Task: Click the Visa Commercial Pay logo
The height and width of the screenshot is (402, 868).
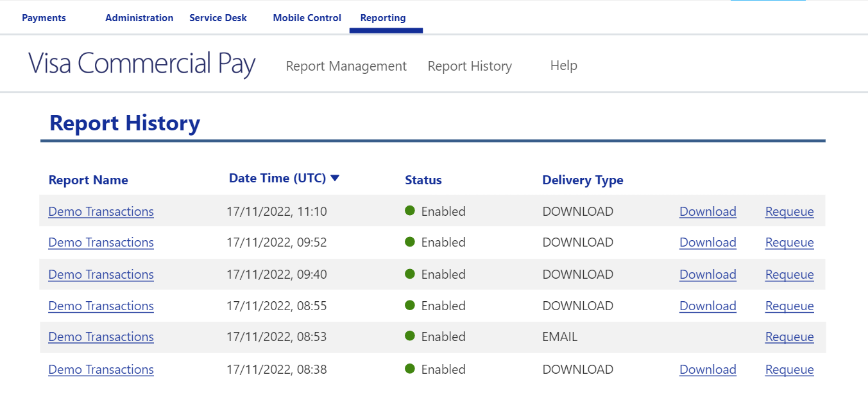Action: tap(142, 64)
